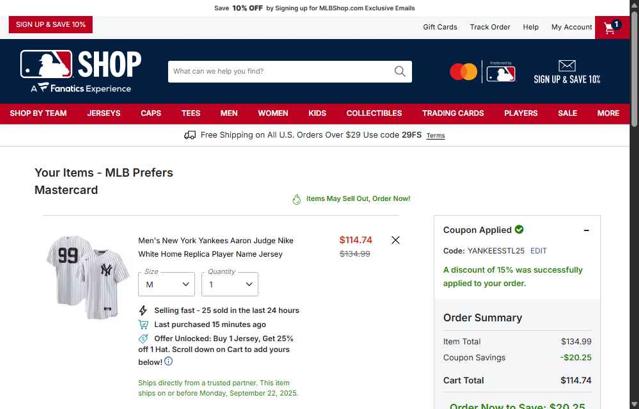Edit the YANKEESSTL25 coupon code
This screenshot has height=409, width=639.
(x=538, y=251)
